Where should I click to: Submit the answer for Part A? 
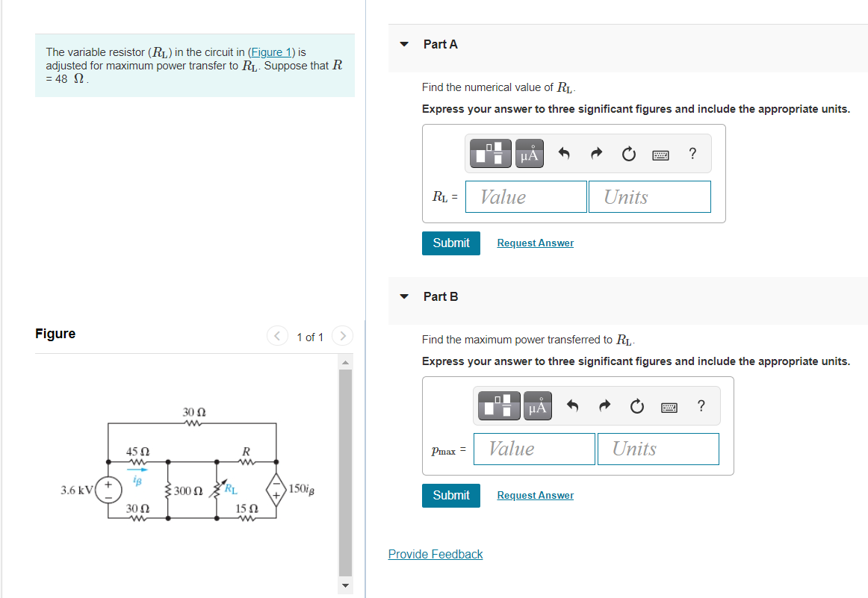(450, 243)
